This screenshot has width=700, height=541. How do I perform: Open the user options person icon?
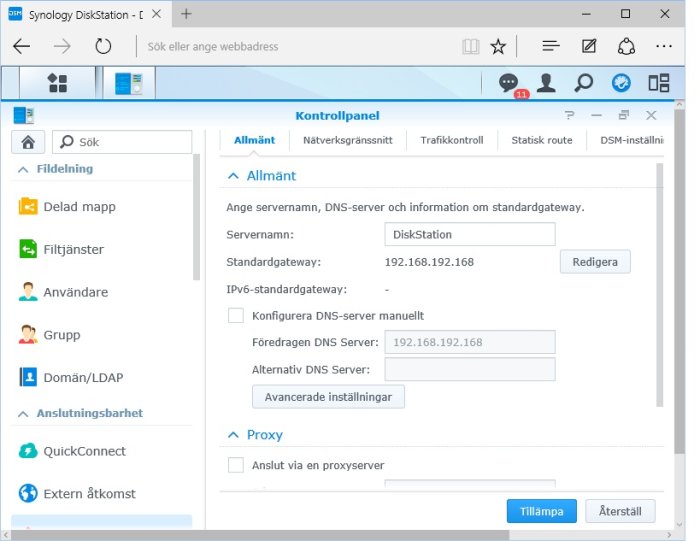click(546, 83)
